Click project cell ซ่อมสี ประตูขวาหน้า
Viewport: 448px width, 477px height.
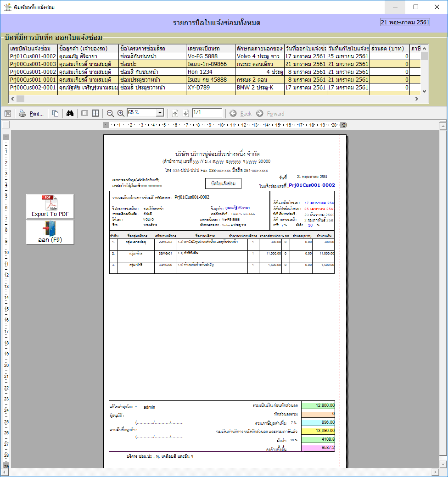152,87
